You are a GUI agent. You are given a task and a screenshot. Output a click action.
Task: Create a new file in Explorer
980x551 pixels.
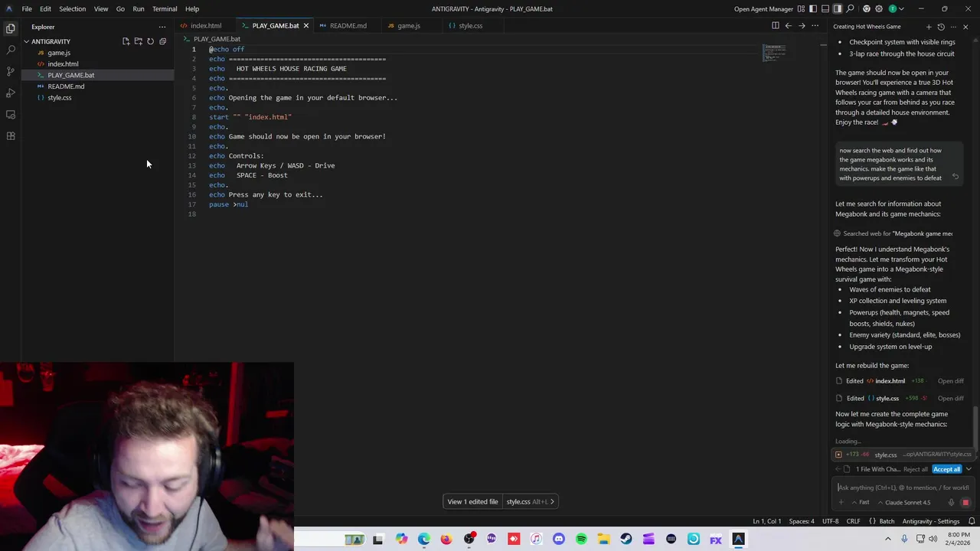coord(126,41)
